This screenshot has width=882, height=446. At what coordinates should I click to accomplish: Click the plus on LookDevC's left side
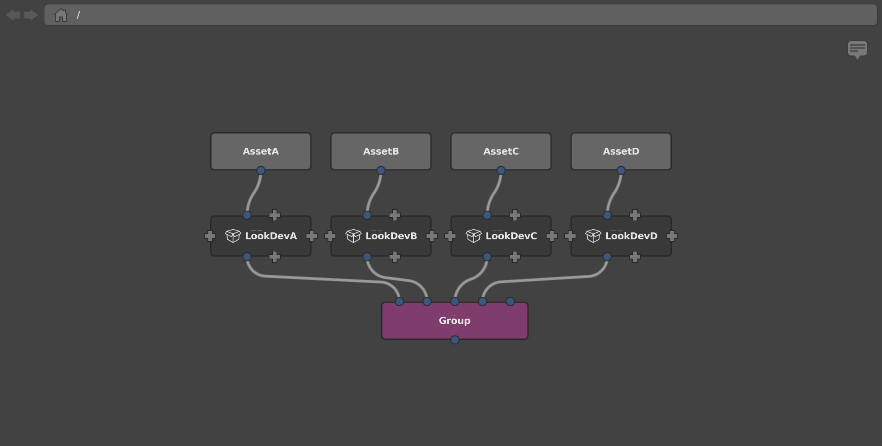coord(450,236)
